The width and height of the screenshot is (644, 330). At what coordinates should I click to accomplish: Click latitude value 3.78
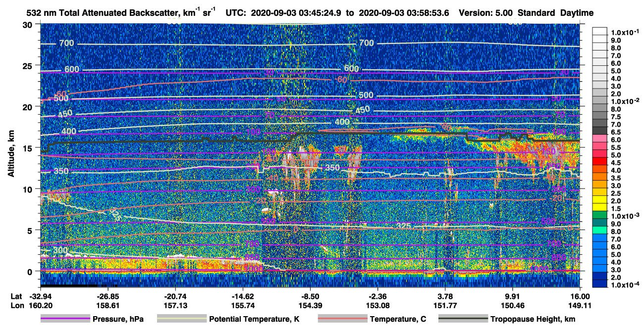[445, 296]
